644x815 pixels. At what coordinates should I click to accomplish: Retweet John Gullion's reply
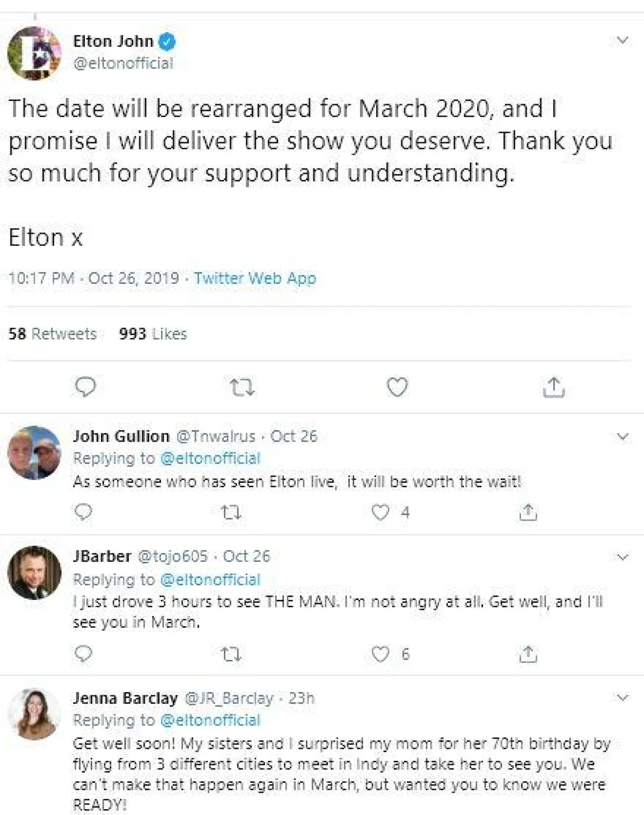click(231, 513)
